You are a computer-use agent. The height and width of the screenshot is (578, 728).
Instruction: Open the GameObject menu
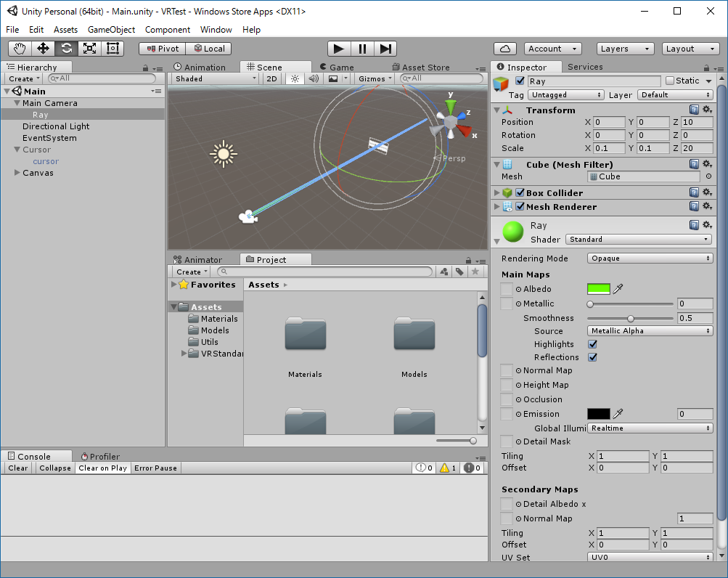coord(112,30)
